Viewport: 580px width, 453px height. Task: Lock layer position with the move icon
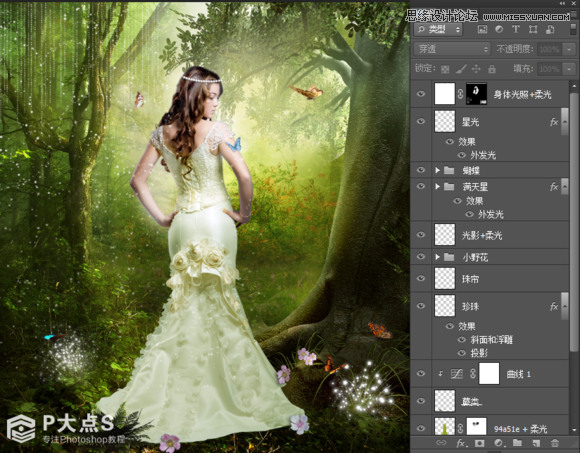(476, 69)
